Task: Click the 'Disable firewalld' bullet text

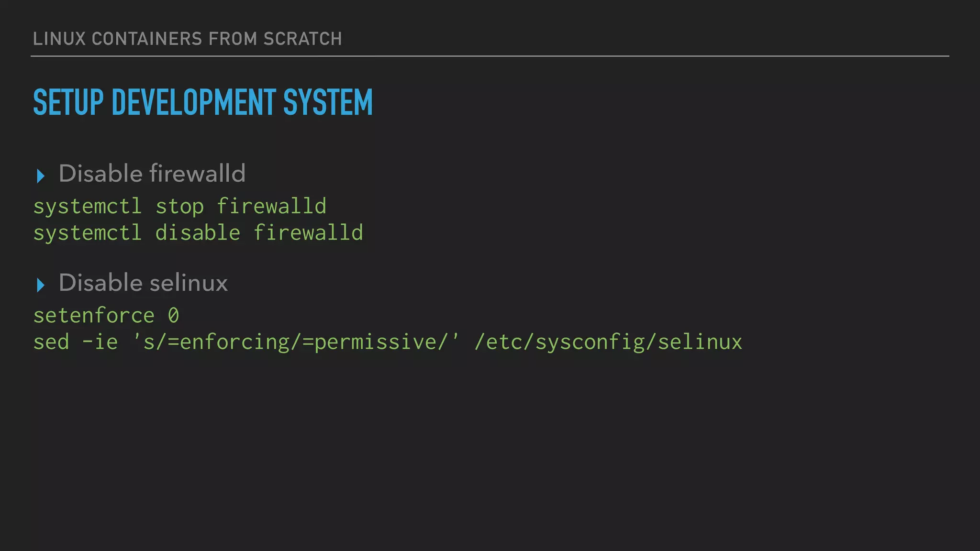Action: (152, 173)
